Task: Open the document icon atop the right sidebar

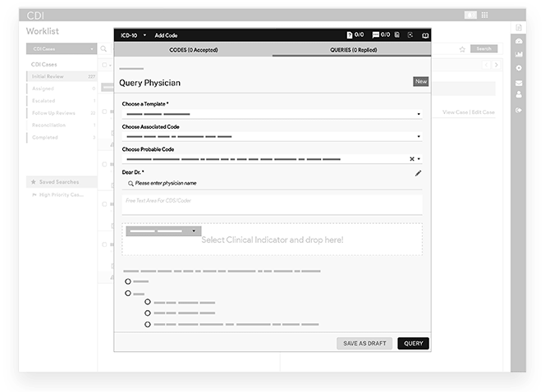Action: click(x=519, y=27)
